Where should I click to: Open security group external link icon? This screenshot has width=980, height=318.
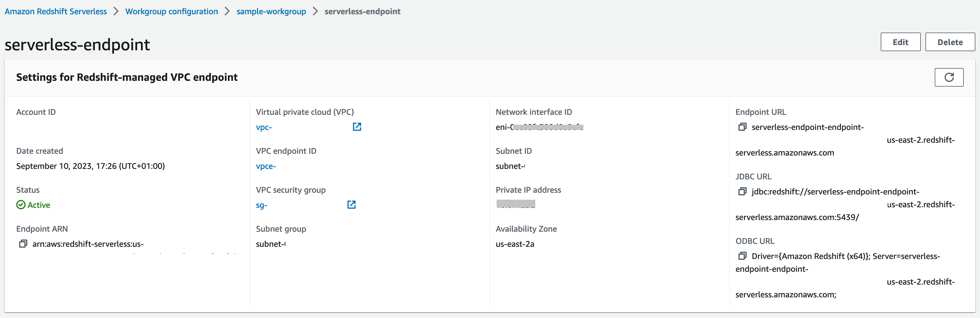click(x=352, y=205)
